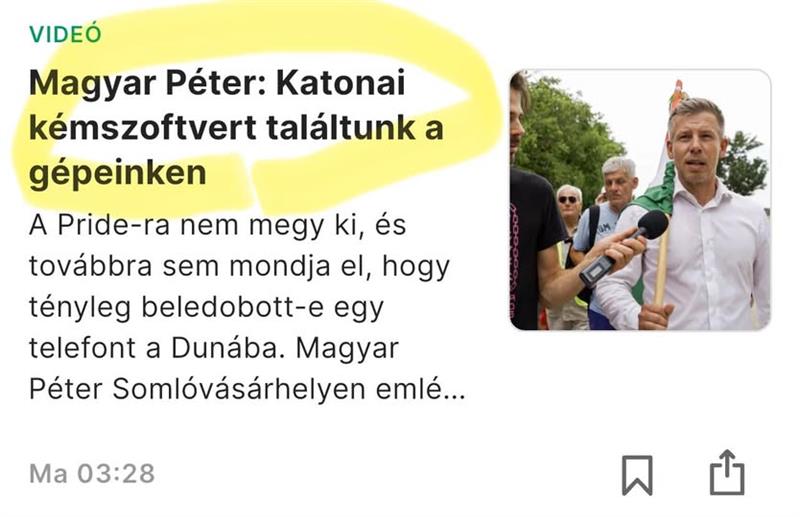The height and width of the screenshot is (517, 800).
Task: Open the VIDEÓ category label
Action: pos(65,34)
